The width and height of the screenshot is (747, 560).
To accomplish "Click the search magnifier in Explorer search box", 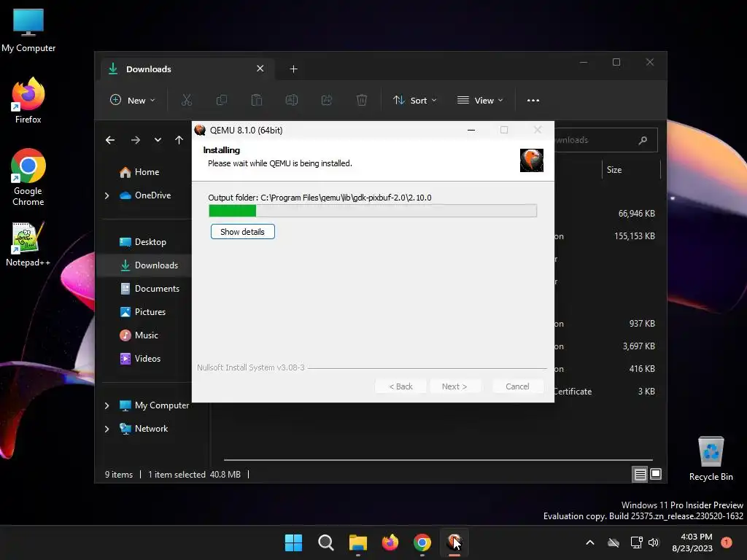I will pos(643,140).
